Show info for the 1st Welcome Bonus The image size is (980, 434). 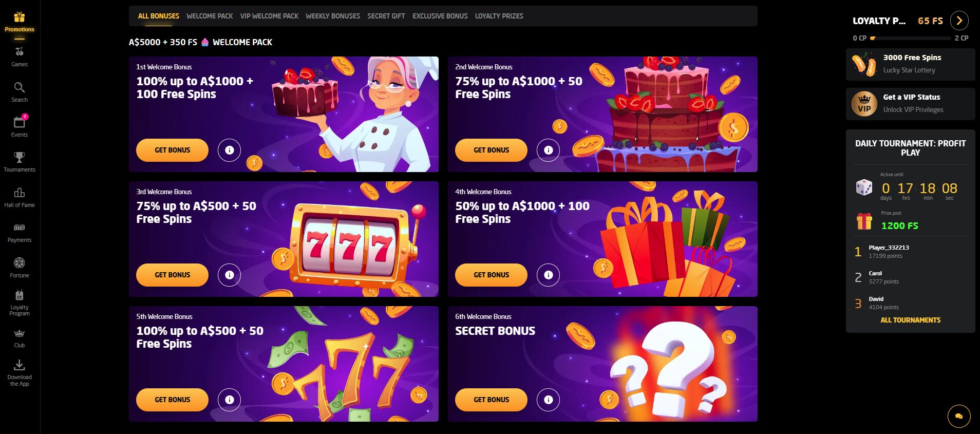(229, 150)
